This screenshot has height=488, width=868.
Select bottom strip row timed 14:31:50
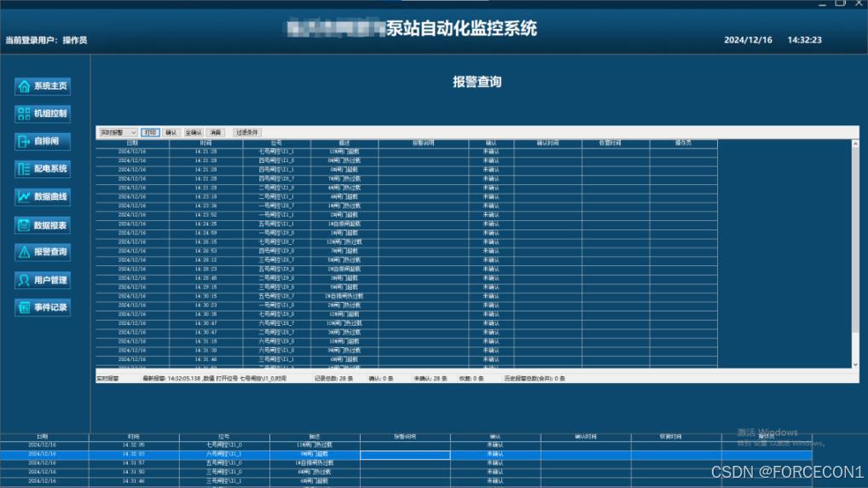(407, 472)
